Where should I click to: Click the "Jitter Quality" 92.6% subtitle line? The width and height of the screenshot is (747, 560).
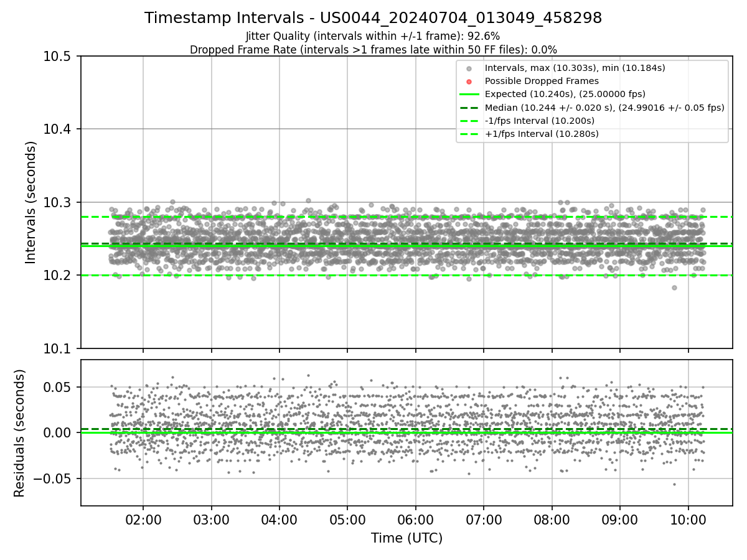click(x=373, y=37)
